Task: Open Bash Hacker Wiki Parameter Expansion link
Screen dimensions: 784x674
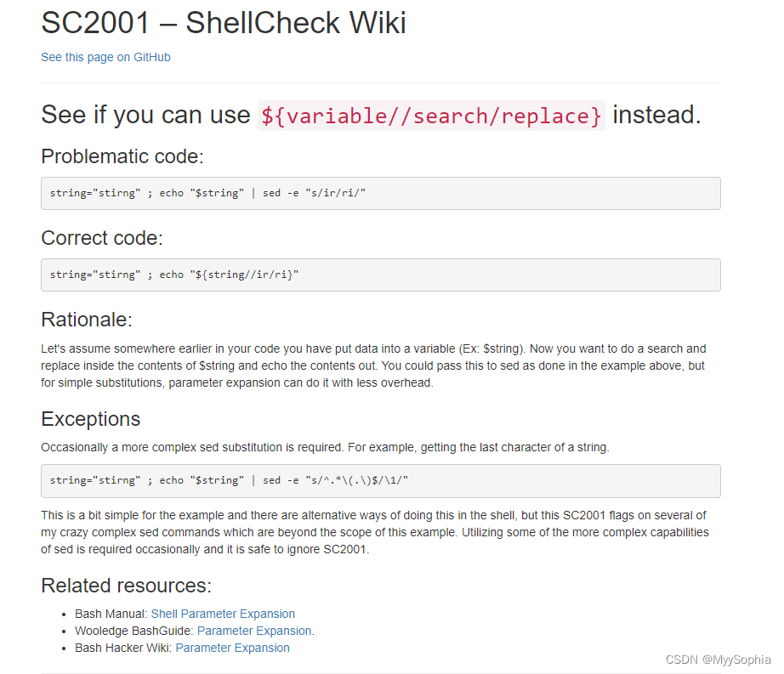Action: pyautogui.click(x=232, y=648)
